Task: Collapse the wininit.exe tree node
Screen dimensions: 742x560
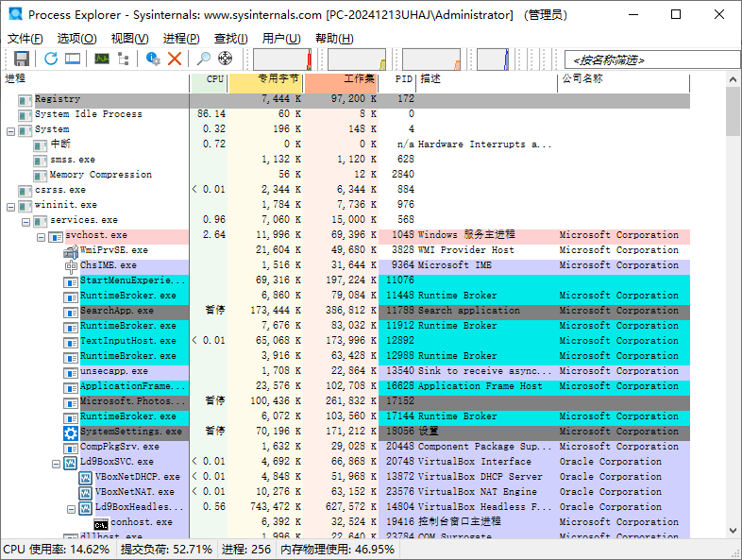Action: (x=11, y=207)
